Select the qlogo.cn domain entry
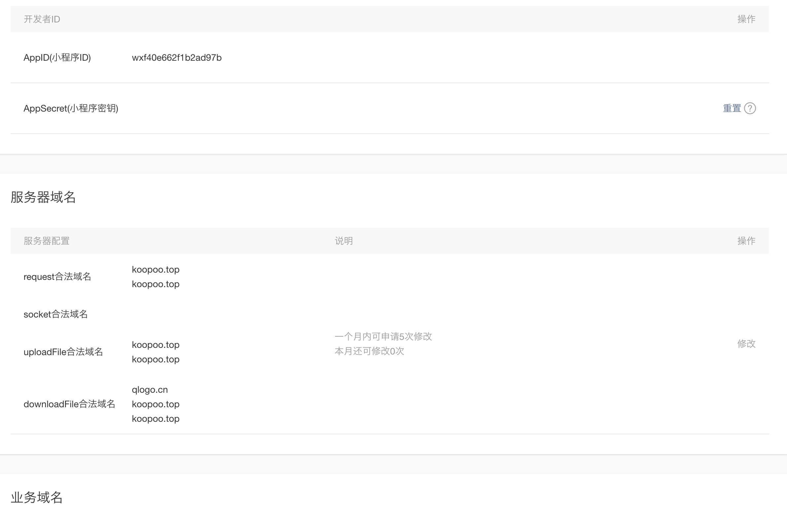787x532 pixels. 150,390
